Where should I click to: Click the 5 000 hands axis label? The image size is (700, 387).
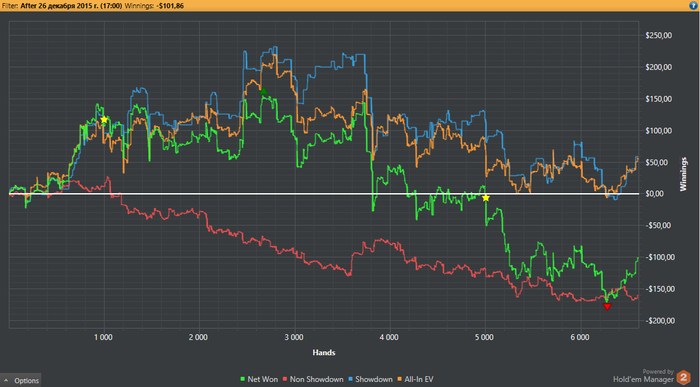[484, 337]
